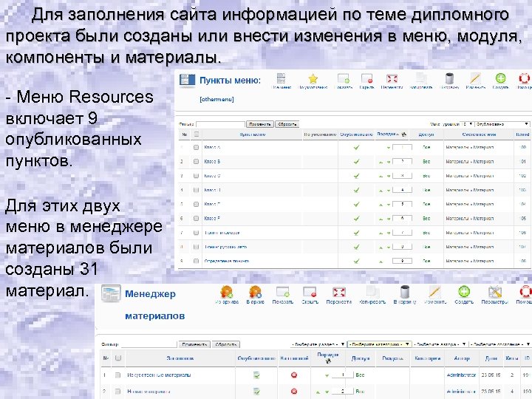Click Показать icon in Пункты меню toolbar
This screenshot has width=532, height=399.
(344, 79)
